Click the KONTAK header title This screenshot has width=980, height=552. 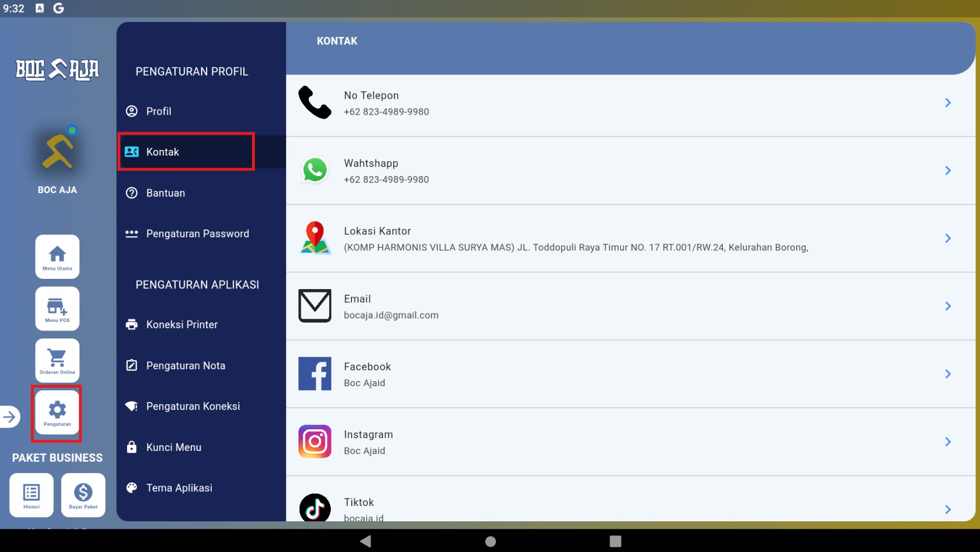click(337, 41)
